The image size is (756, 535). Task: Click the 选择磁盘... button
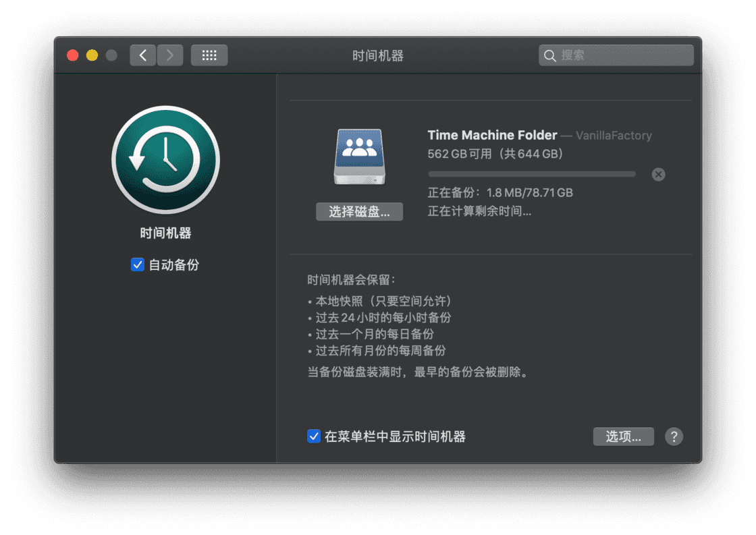359,212
